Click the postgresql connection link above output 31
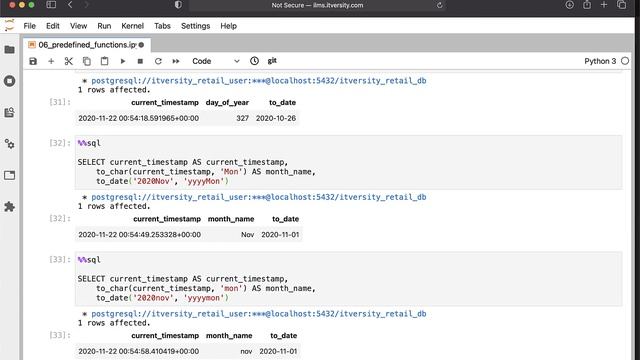640x360 pixels. (259, 81)
